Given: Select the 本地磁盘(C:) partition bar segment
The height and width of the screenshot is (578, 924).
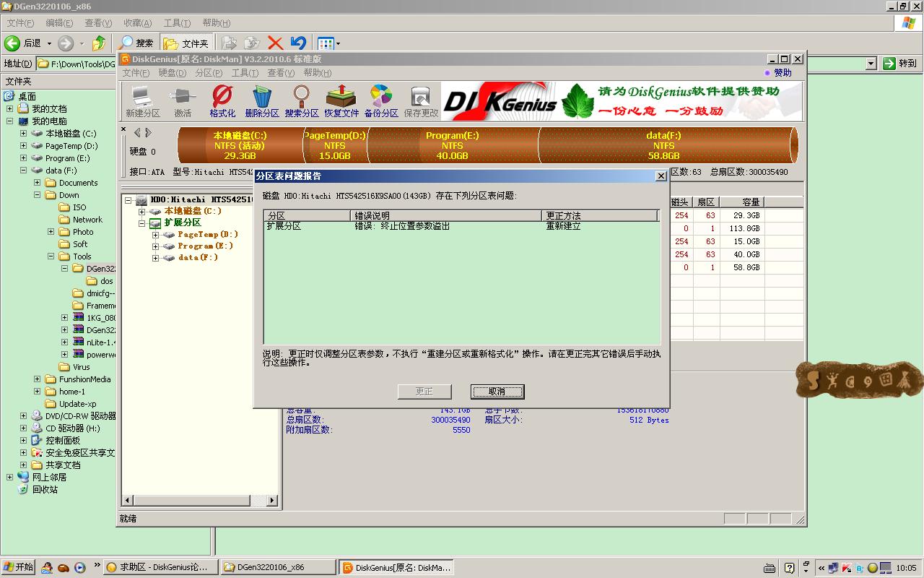Looking at the screenshot, I should click(240, 145).
